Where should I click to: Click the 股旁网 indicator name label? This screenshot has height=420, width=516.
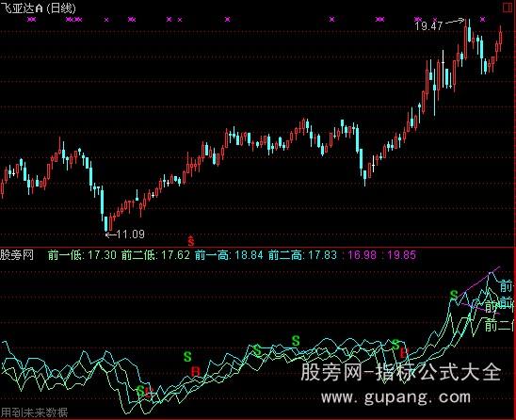(x=17, y=255)
